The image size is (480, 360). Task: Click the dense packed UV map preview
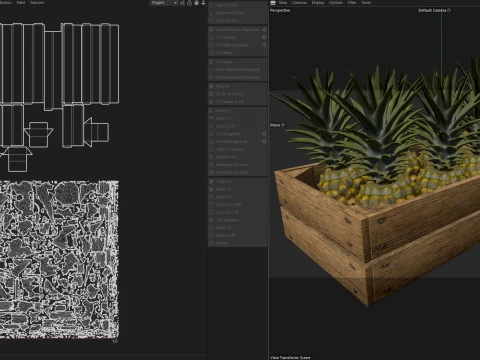click(x=59, y=260)
